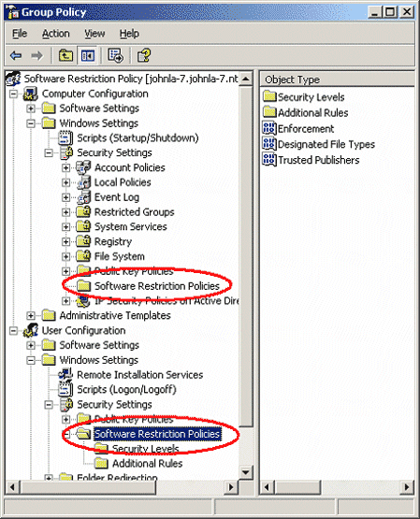
Task: Expand the Account Policies node
Action: click(65, 167)
